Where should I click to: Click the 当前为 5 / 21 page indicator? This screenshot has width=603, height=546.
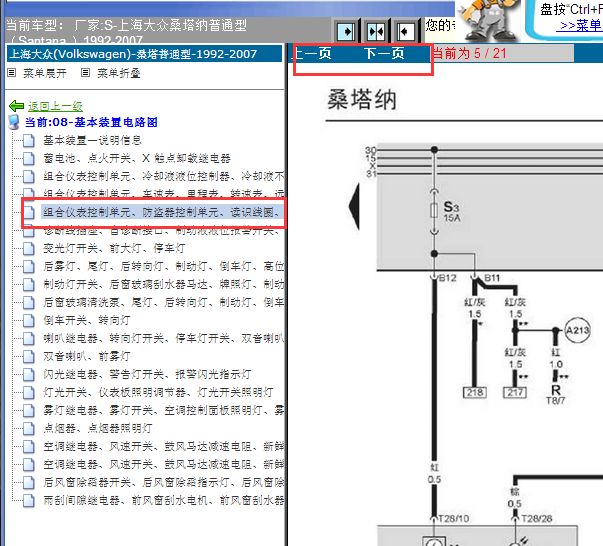pos(470,53)
